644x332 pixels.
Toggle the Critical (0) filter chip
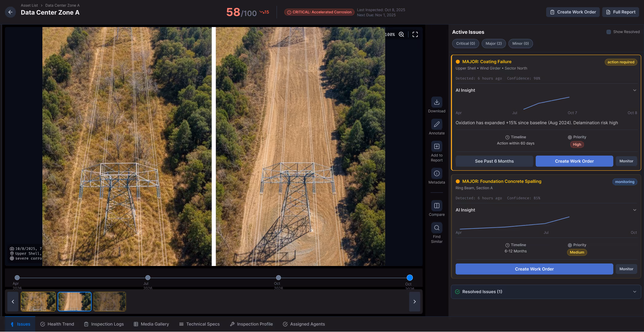pos(465,44)
